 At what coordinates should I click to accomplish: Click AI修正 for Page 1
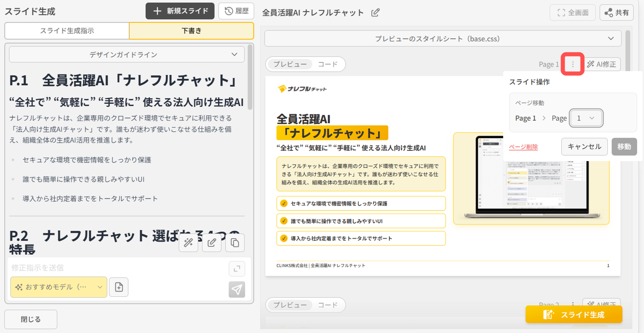point(602,64)
